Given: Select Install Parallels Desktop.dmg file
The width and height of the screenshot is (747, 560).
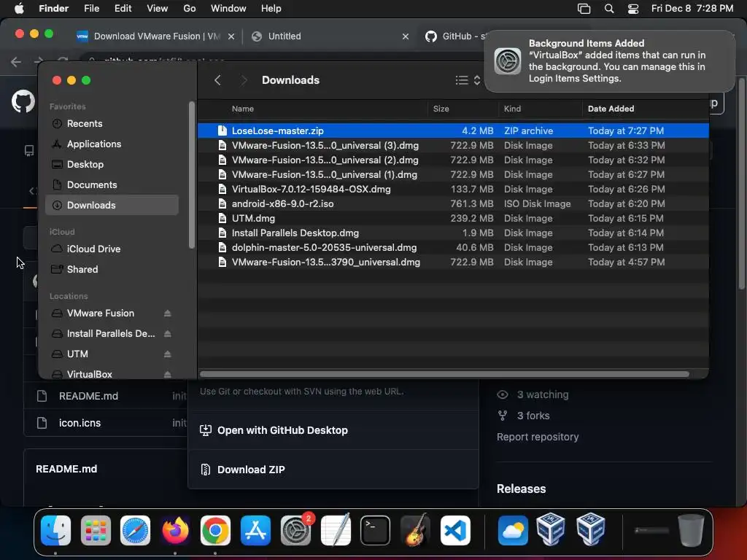Looking at the screenshot, I should click(x=453, y=233).
